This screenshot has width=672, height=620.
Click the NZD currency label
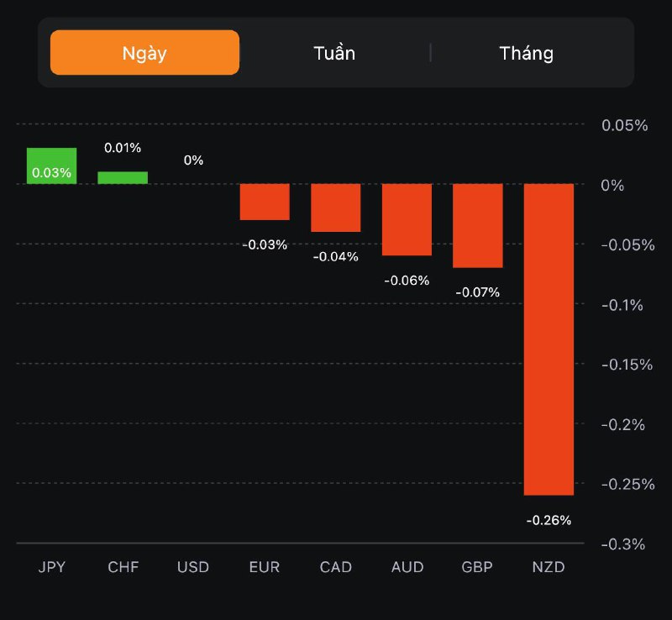coord(549,567)
